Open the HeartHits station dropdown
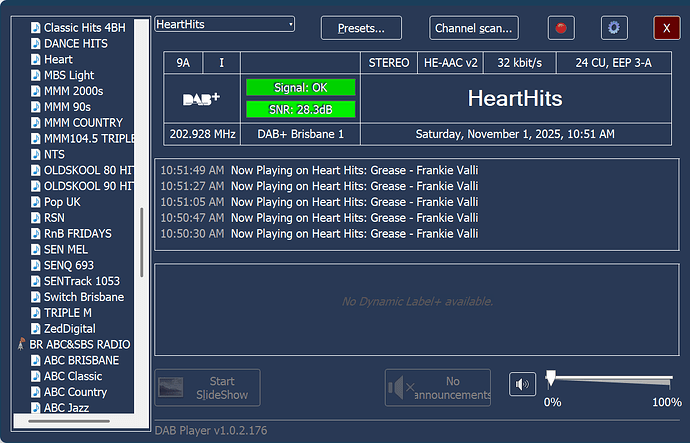 coord(224,24)
